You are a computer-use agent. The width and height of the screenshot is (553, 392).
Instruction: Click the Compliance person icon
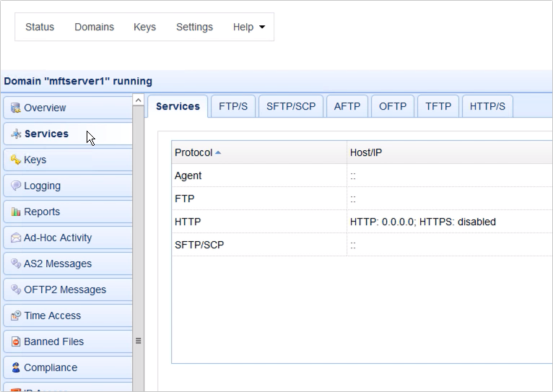coord(16,367)
